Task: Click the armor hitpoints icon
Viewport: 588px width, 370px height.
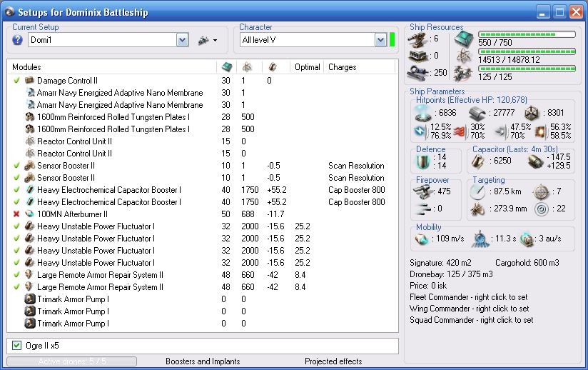Action: point(477,114)
